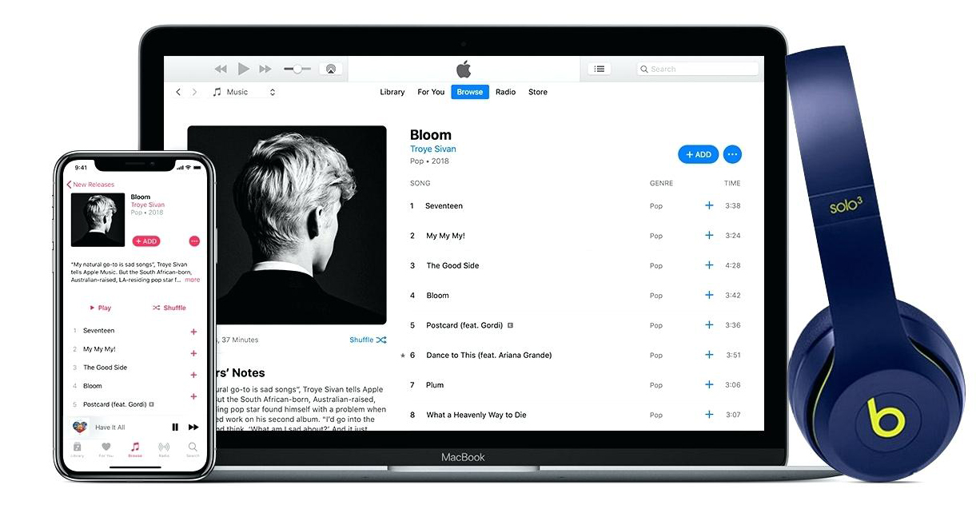
Task: Add the Bloom album with the blue ADD button
Action: point(698,154)
